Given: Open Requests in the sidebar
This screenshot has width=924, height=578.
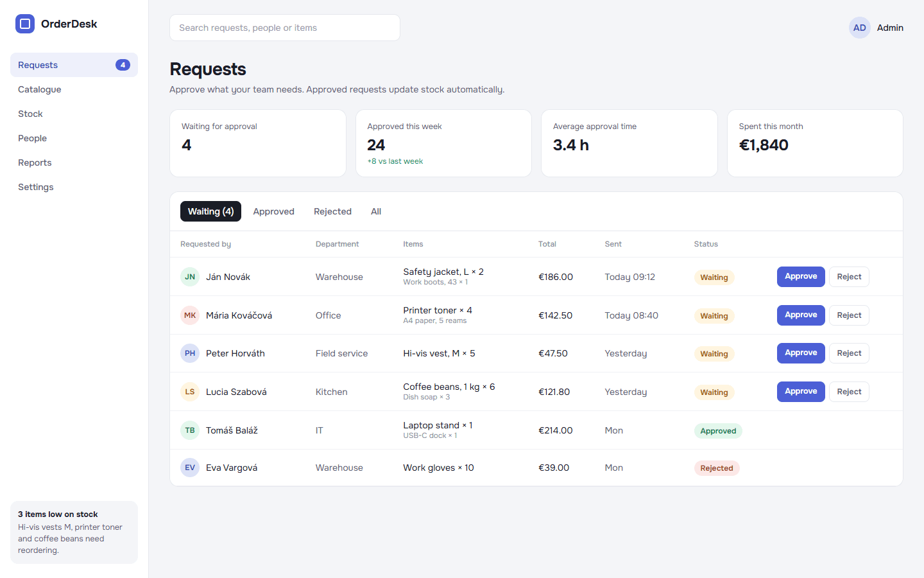Looking at the screenshot, I should pyautogui.click(x=74, y=65).
